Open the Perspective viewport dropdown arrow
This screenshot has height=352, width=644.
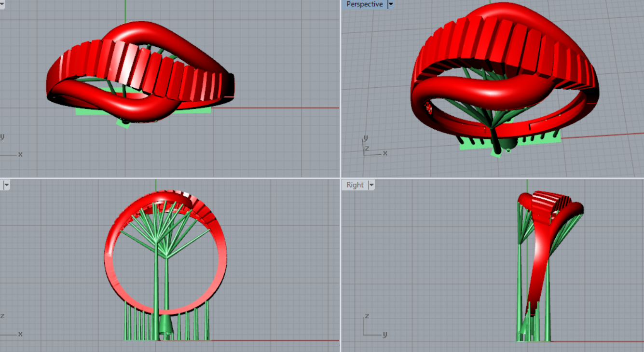391,4
